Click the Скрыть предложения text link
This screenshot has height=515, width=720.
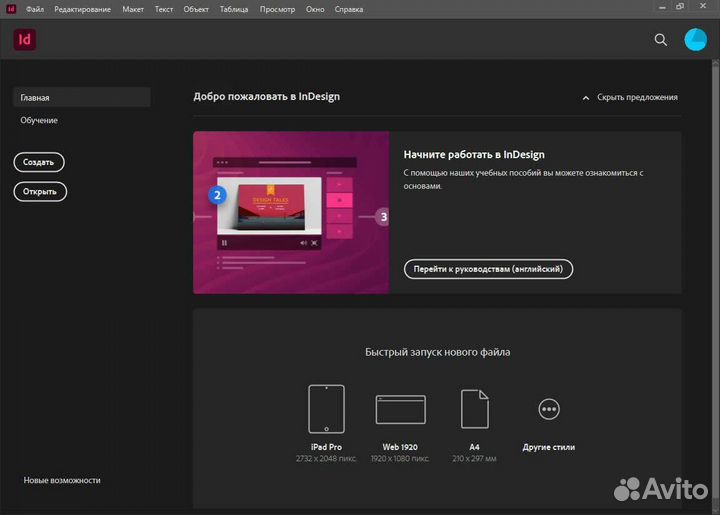click(637, 97)
